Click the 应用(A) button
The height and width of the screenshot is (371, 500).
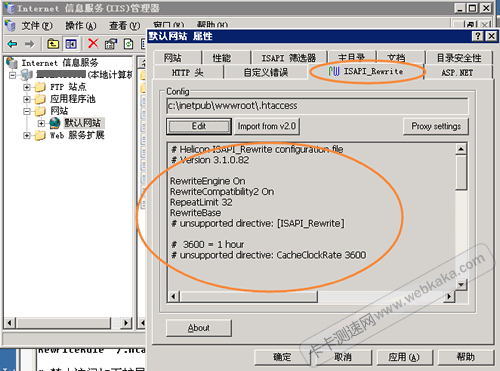[x=404, y=357]
